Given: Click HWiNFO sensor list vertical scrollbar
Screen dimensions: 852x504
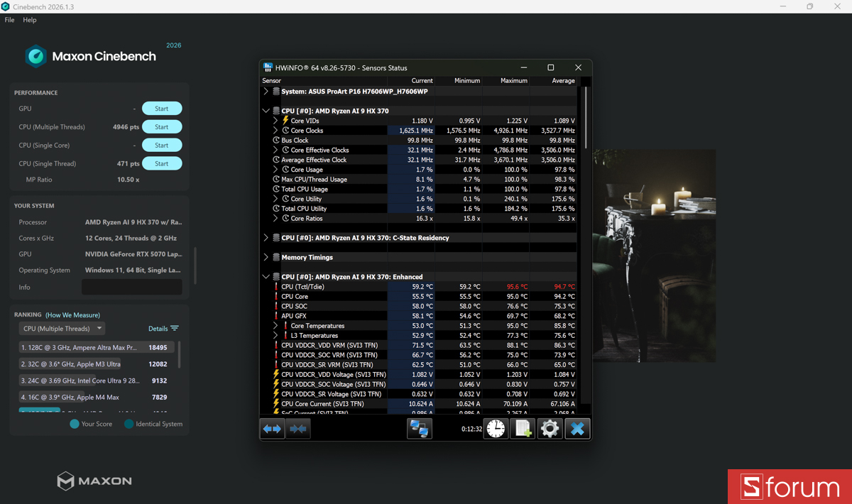Looking at the screenshot, I should (x=586, y=117).
